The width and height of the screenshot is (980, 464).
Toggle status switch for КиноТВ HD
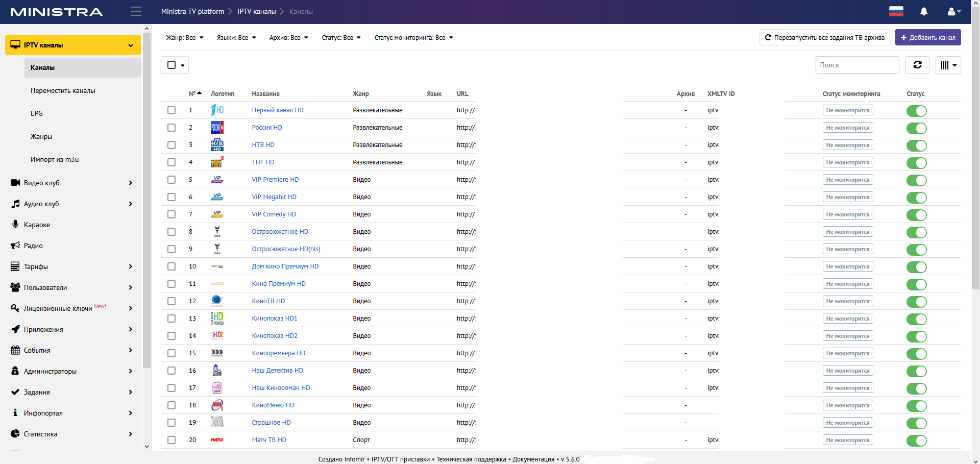[x=917, y=302]
